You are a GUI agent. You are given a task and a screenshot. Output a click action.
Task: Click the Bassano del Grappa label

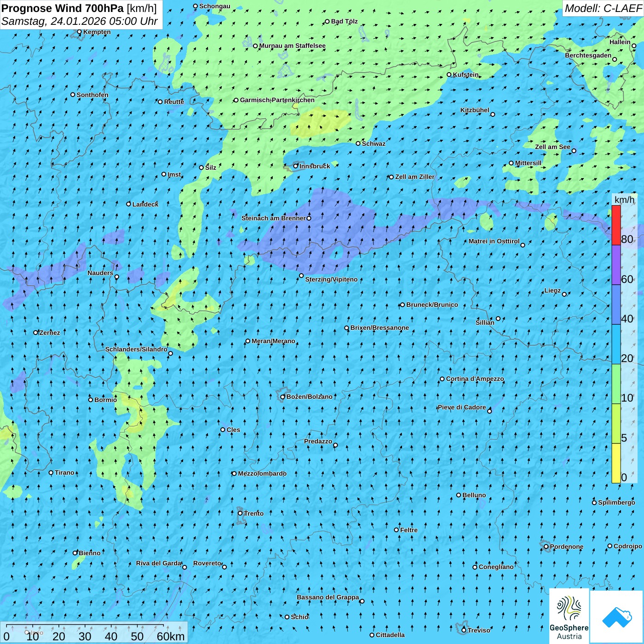point(328,597)
